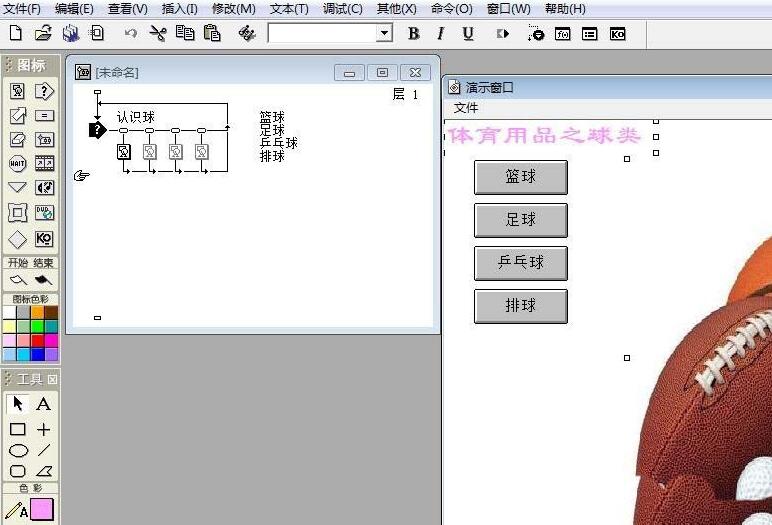Pick the red icon color swatch
The height and width of the screenshot is (525, 772).
click(x=37, y=340)
